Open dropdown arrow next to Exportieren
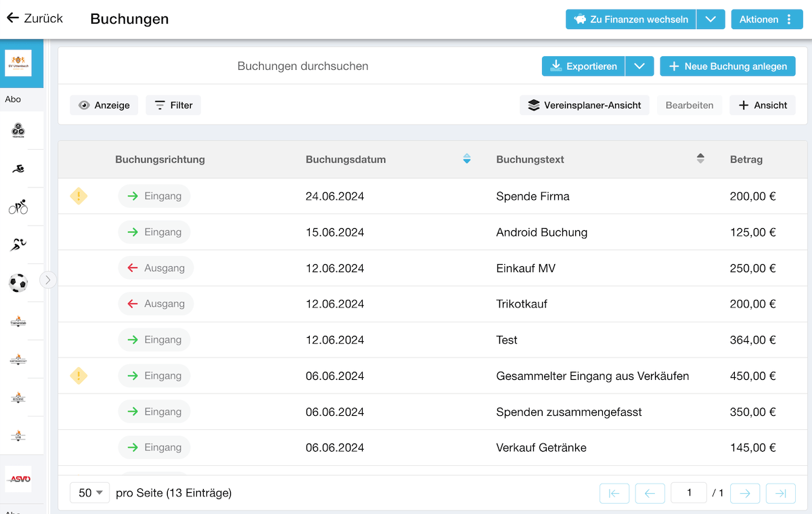Screen dimensions: 812x514 pos(639,66)
